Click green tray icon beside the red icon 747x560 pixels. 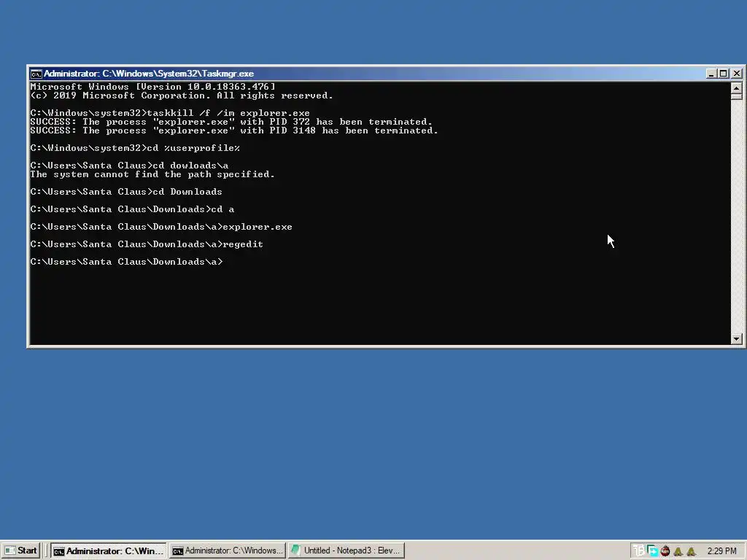pos(678,551)
